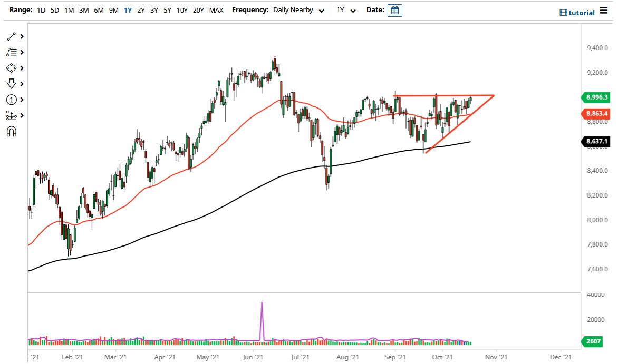Click the 20000 volume axis label
This screenshot has height=364, width=618.
(x=595, y=319)
